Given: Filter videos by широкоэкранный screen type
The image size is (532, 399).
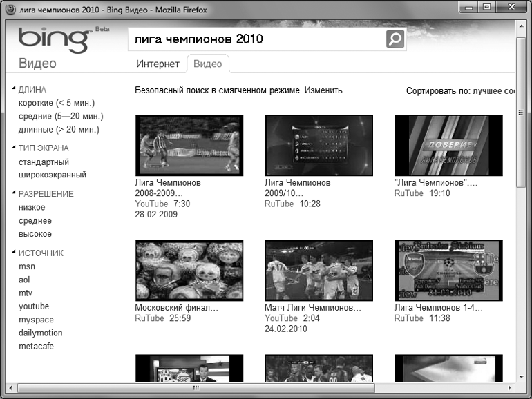Looking at the screenshot, I should click(53, 175).
